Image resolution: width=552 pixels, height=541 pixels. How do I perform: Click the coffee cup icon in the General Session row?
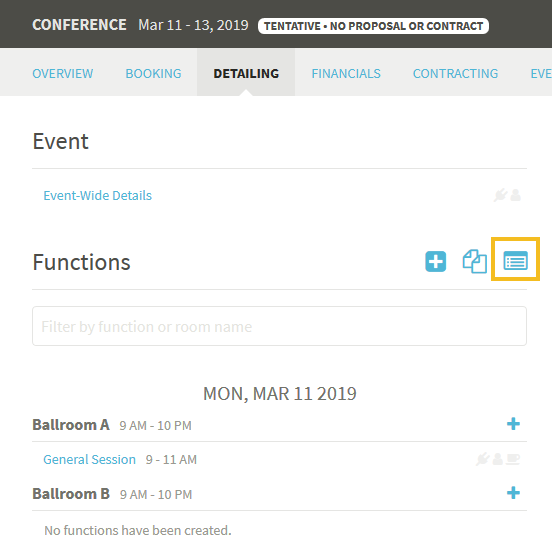point(513,459)
